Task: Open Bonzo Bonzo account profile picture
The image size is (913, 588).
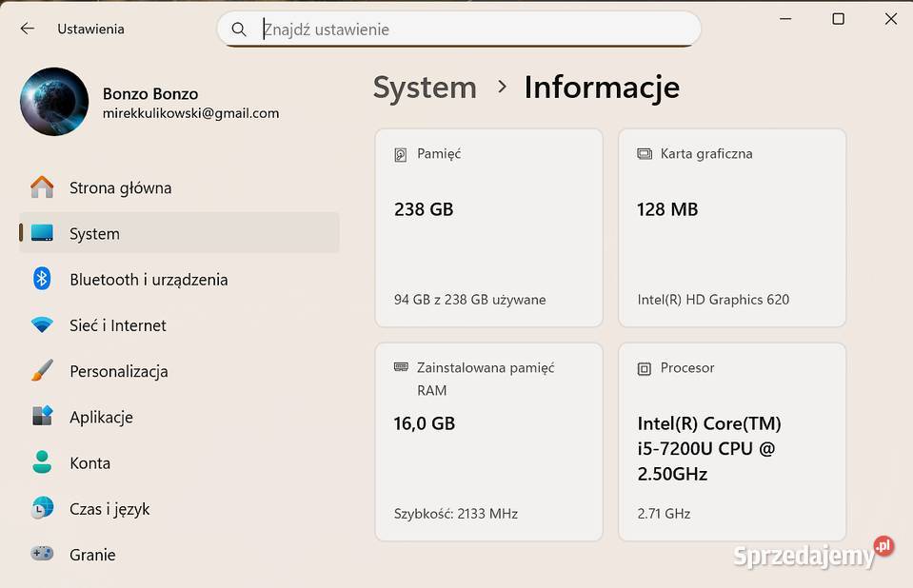Action: (x=54, y=102)
